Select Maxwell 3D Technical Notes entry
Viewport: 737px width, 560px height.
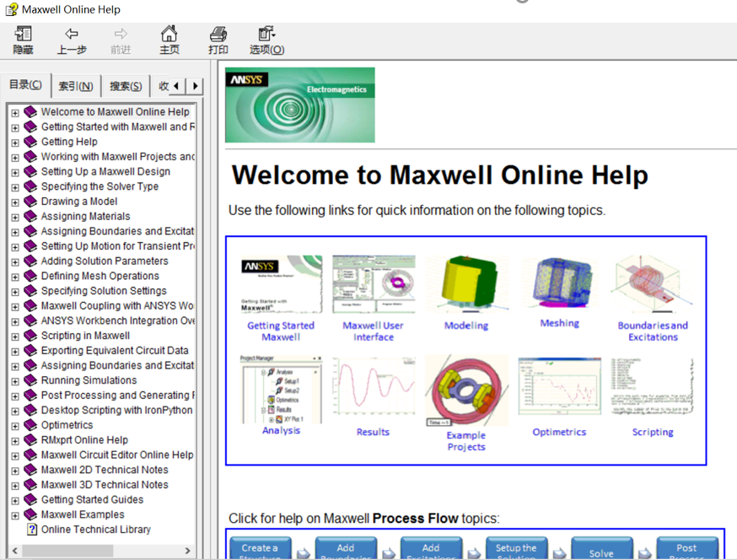105,485
